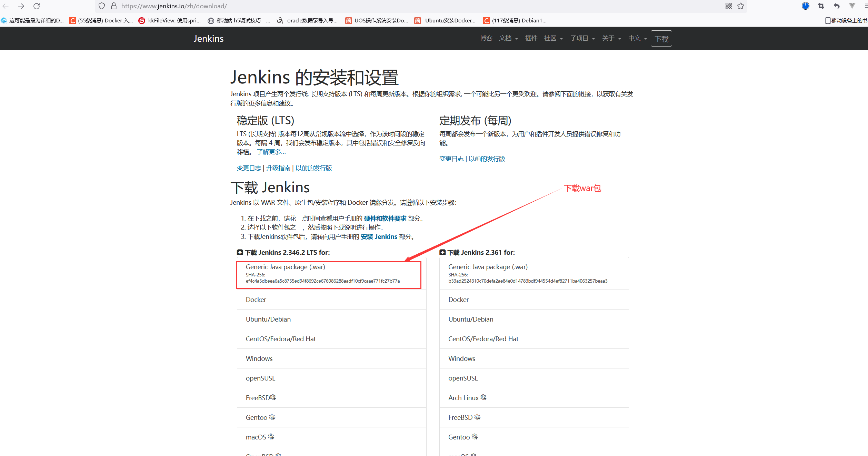868x456 pixels.
Task: Click the screenshot crop toolbar icon
Action: point(821,6)
